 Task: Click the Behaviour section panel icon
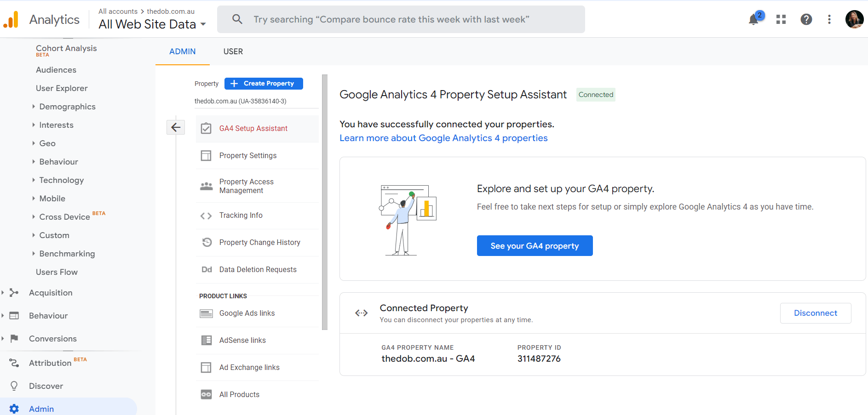click(x=14, y=316)
